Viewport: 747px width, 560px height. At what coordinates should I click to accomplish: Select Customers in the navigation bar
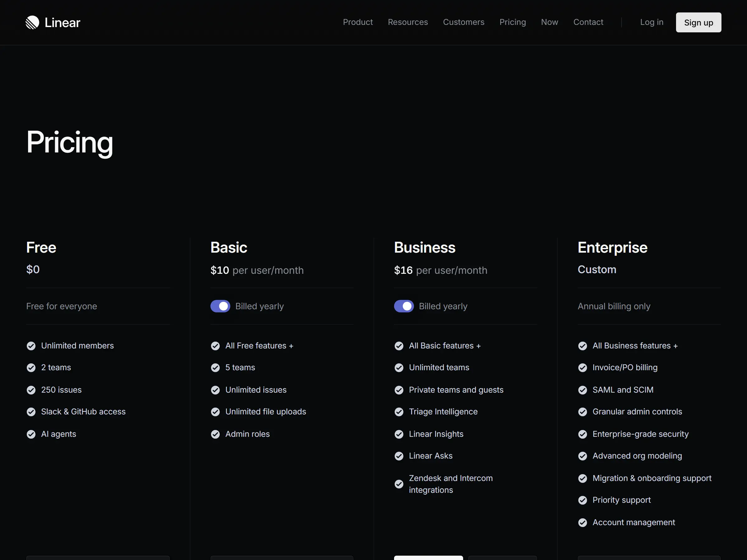[x=463, y=22]
